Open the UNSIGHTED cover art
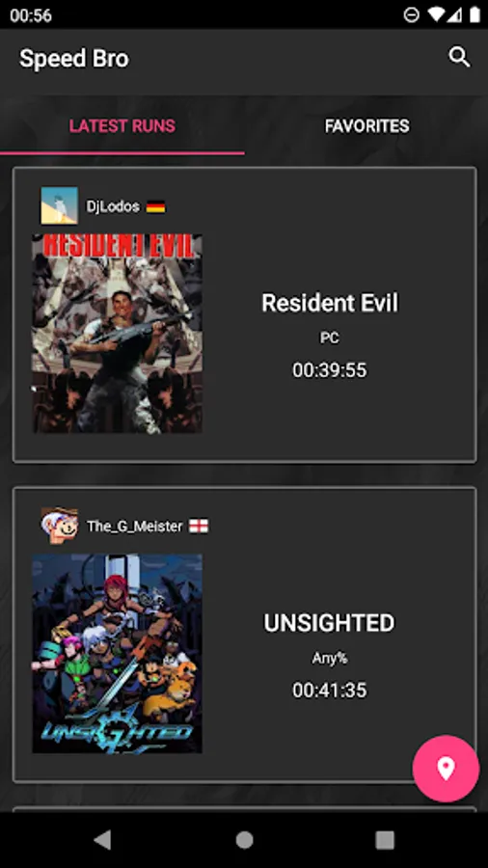 [x=117, y=654]
